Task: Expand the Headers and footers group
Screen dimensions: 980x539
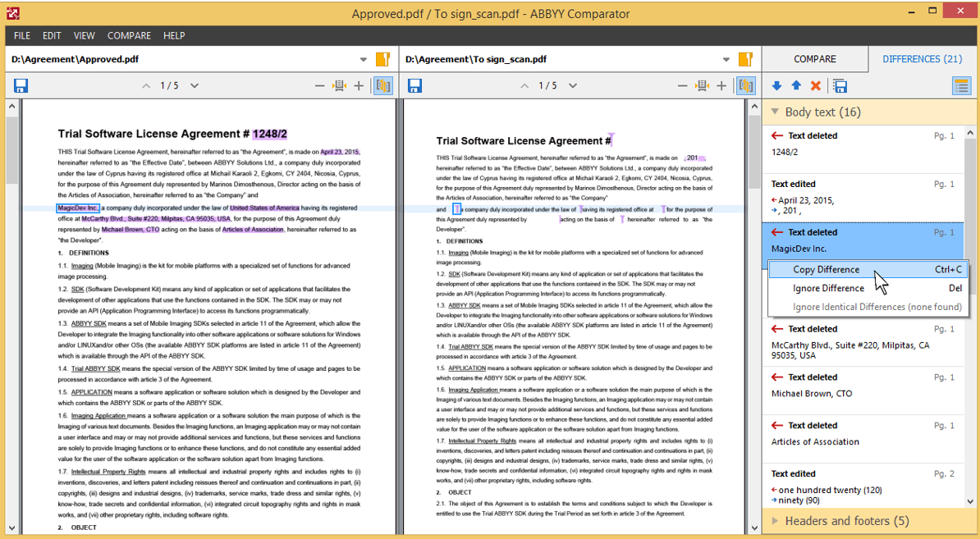Action: [x=775, y=521]
